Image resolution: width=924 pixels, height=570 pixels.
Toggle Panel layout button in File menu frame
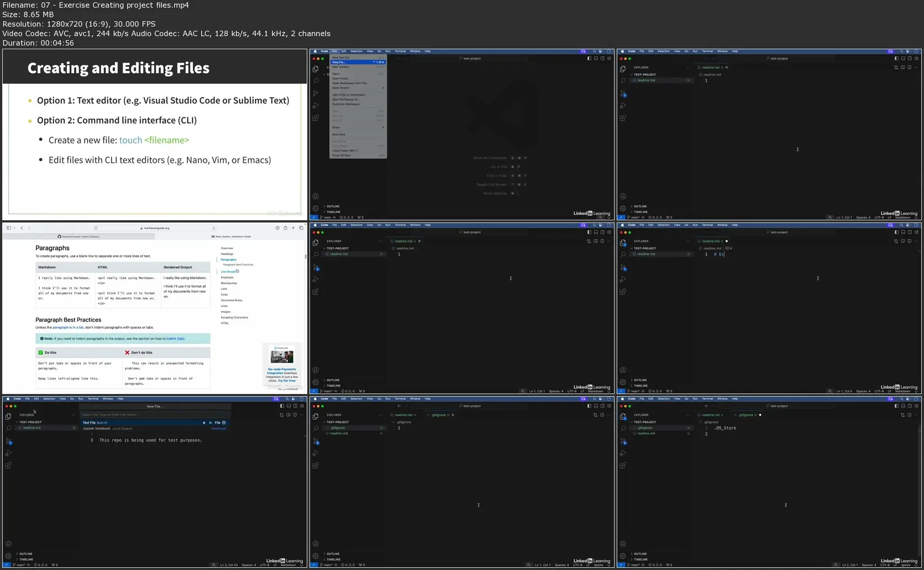(596, 58)
